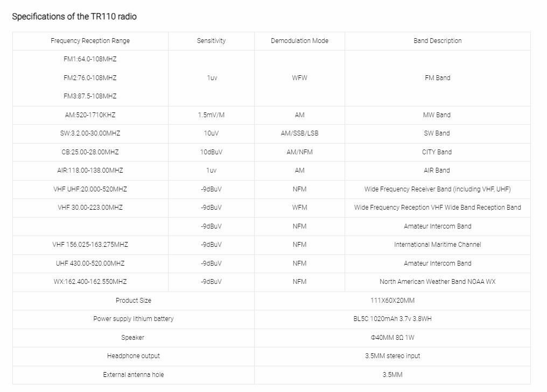547x392 pixels.
Task: Select the VHF 30.00-223.00MHZ cell
Action: pyautogui.click(x=90, y=208)
